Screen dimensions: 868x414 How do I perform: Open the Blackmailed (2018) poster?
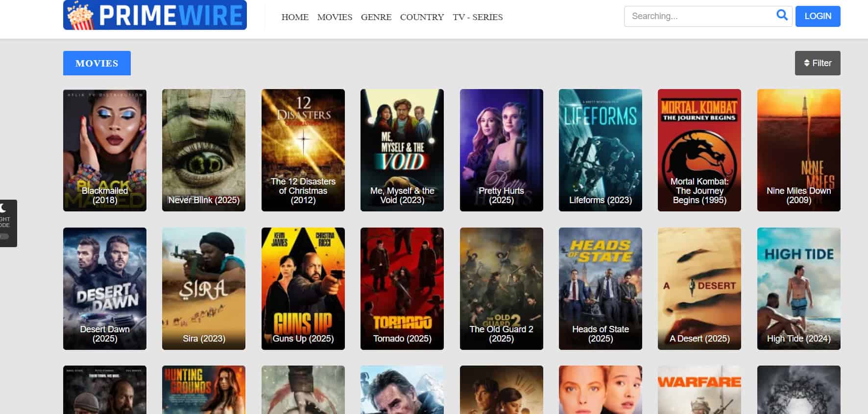(x=105, y=150)
